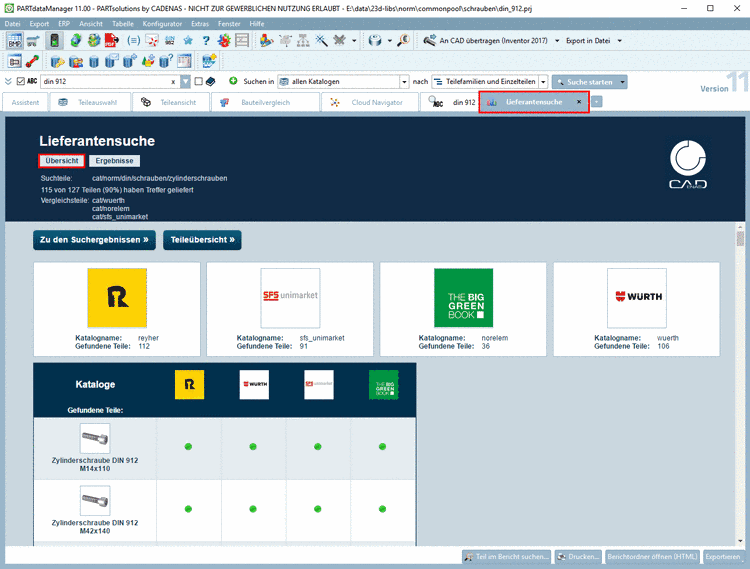Expand the 'An CAD übertragen' dropdown arrow
This screenshot has height=569, width=750.
557,41
